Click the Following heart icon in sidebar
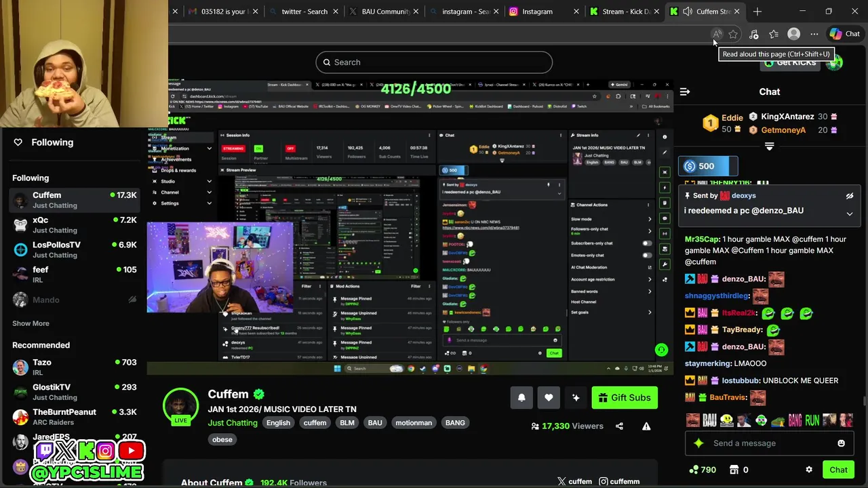Viewport: 868px width, 488px height. click(x=18, y=142)
